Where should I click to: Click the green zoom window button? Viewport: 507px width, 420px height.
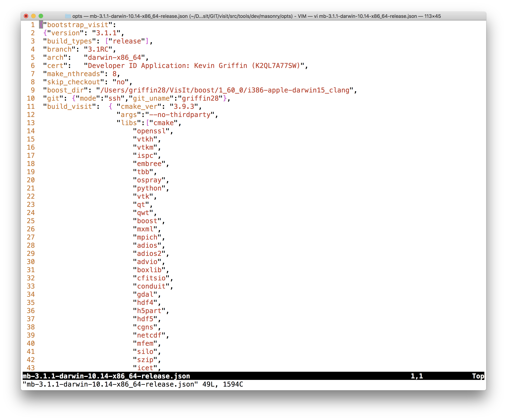pos(41,16)
